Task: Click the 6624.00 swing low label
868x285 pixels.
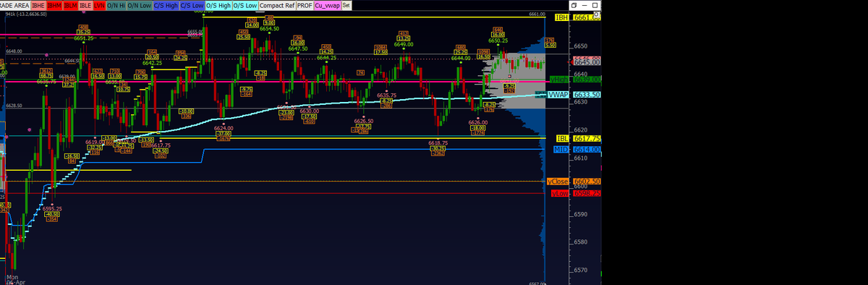Action: (x=224, y=128)
